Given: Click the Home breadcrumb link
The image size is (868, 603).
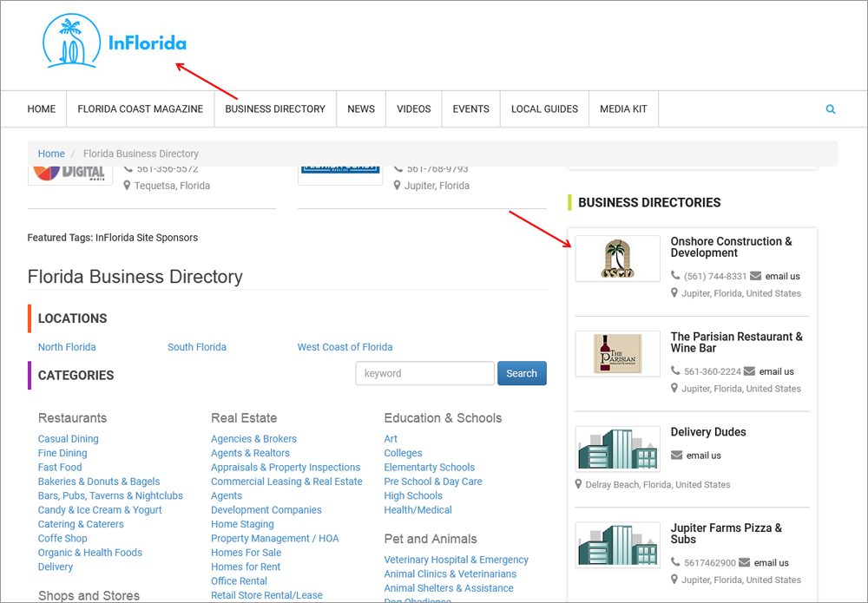Looking at the screenshot, I should (x=51, y=154).
